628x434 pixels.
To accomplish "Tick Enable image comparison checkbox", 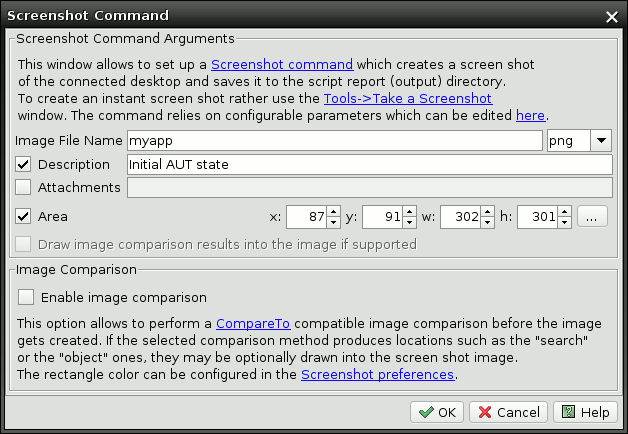I will point(25,297).
